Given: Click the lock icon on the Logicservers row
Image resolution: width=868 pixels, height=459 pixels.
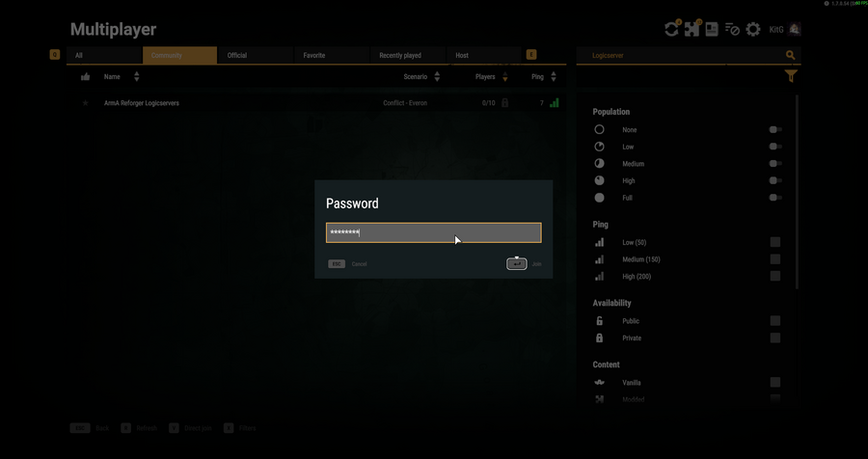Looking at the screenshot, I should 504,102.
